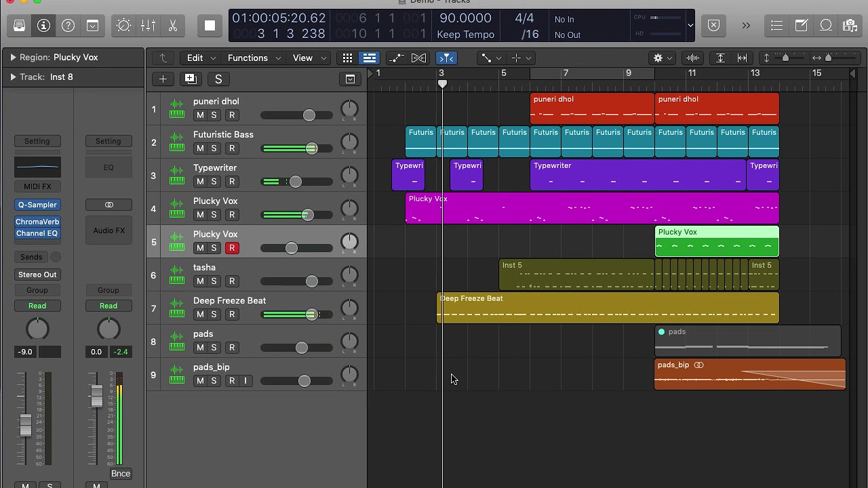
Task: Solo the Deep Freeze Beat track
Action: pos(214,314)
